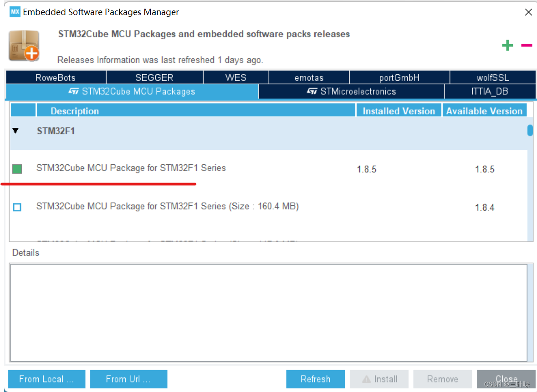
Task: Click the From Url button
Action: [128, 379]
